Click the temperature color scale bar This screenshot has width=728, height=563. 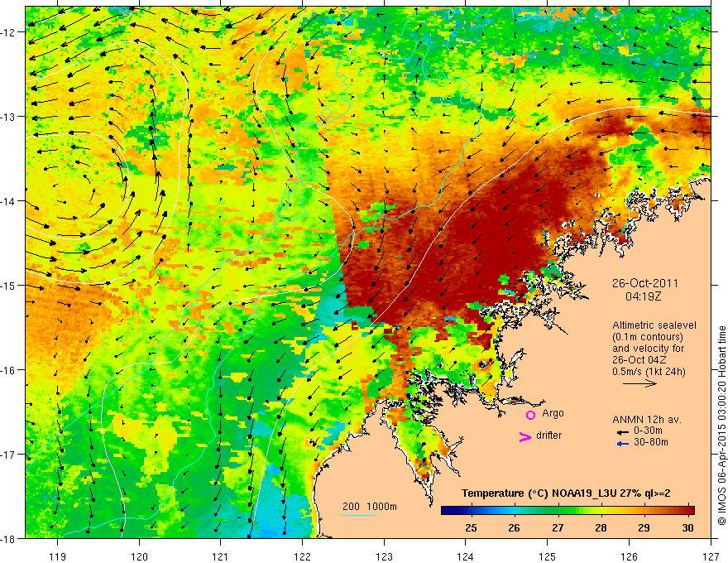pyautogui.click(x=568, y=511)
